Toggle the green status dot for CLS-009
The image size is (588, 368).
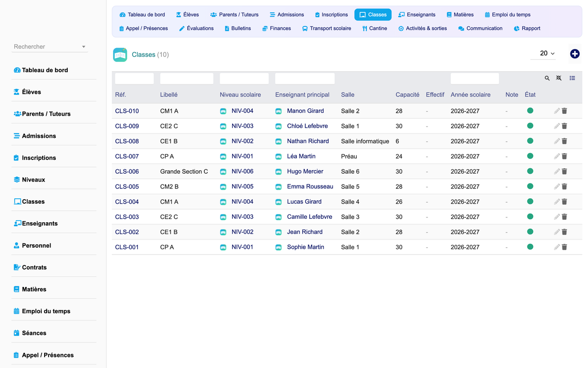(530, 126)
